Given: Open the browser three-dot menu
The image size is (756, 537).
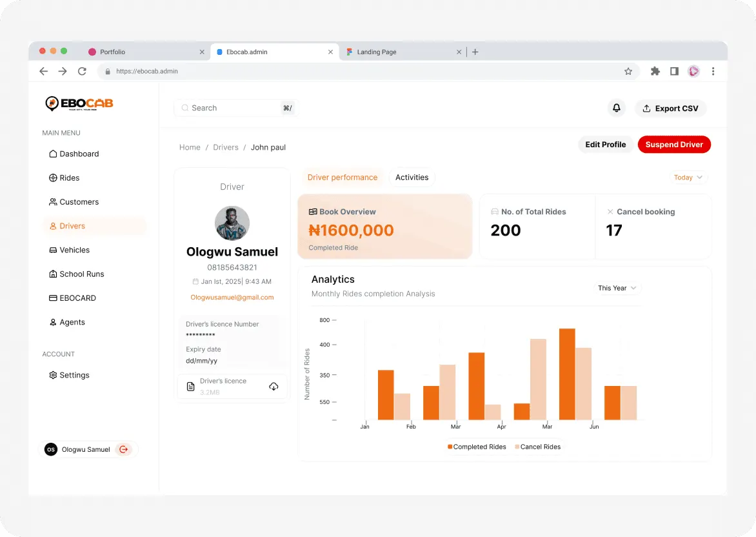Looking at the screenshot, I should (x=713, y=72).
